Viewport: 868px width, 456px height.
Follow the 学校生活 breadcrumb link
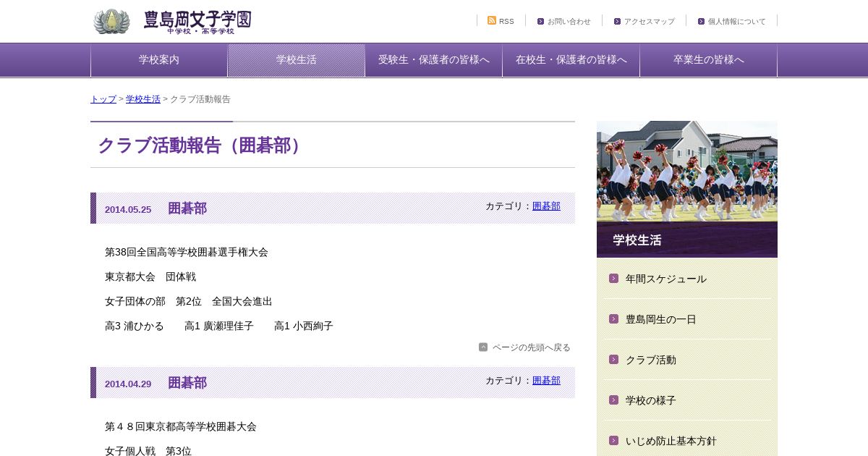click(x=143, y=99)
